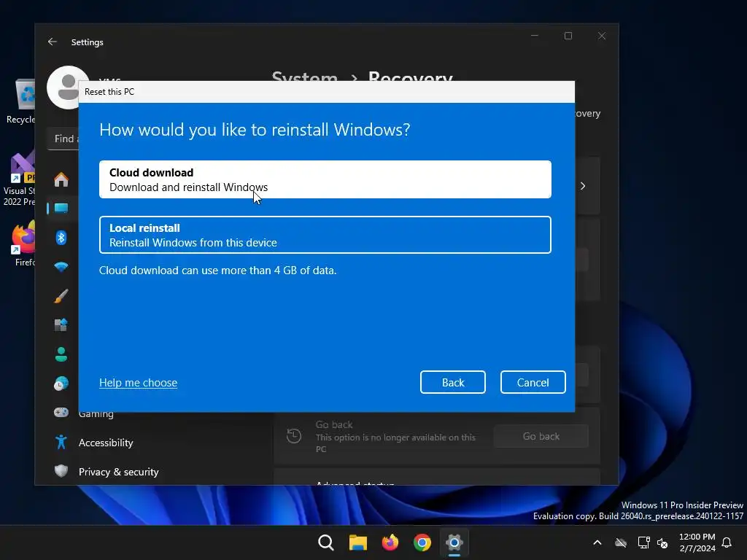
Task: Open Accounts person icon in sidebar
Action: [61, 354]
